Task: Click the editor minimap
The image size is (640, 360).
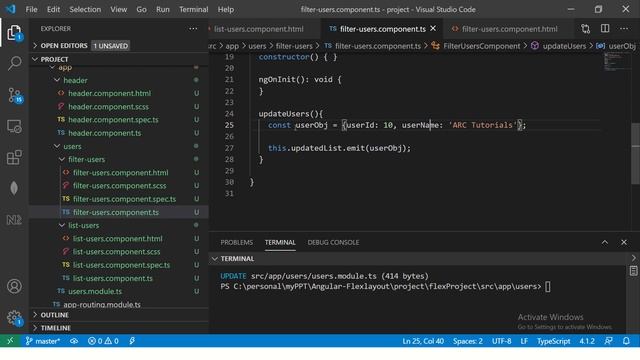Action: coord(616,63)
